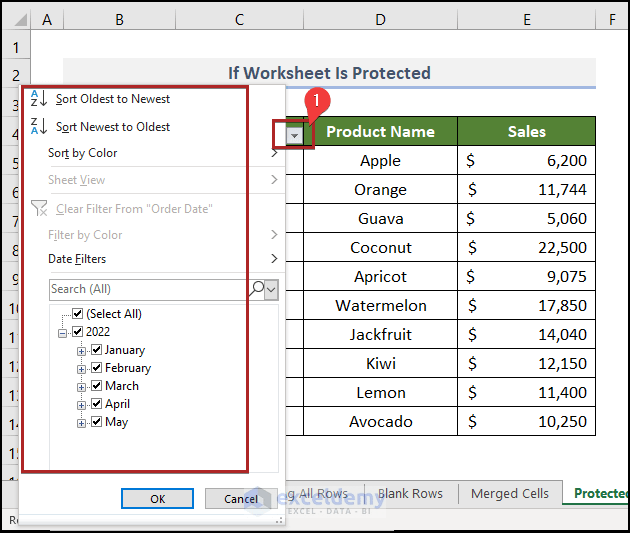Uncheck the March checkbox
The height and width of the screenshot is (533, 630).
[96, 386]
